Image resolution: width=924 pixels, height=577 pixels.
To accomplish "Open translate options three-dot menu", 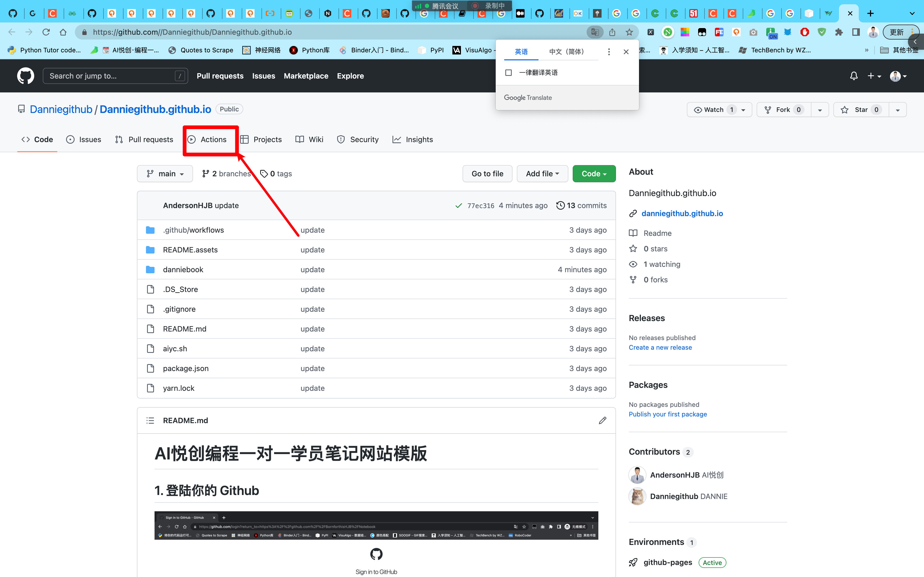I will pos(609,52).
